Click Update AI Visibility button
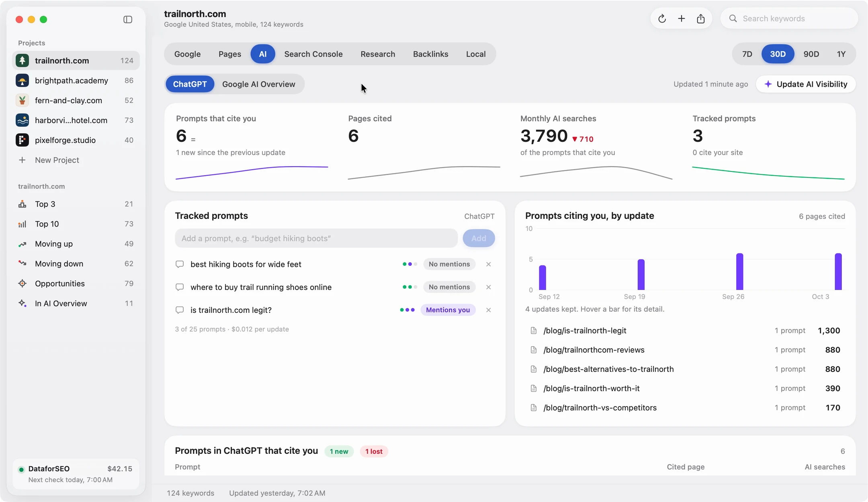 pyautogui.click(x=806, y=84)
